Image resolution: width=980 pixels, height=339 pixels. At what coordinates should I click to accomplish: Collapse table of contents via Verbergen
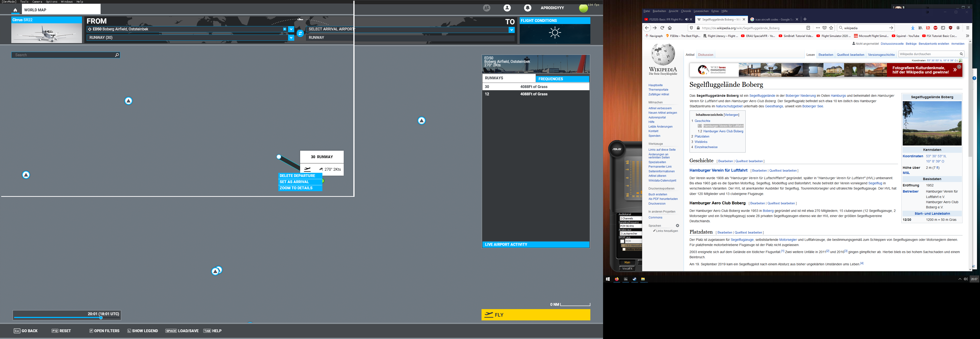pyautogui.click(x=731, y=115)
